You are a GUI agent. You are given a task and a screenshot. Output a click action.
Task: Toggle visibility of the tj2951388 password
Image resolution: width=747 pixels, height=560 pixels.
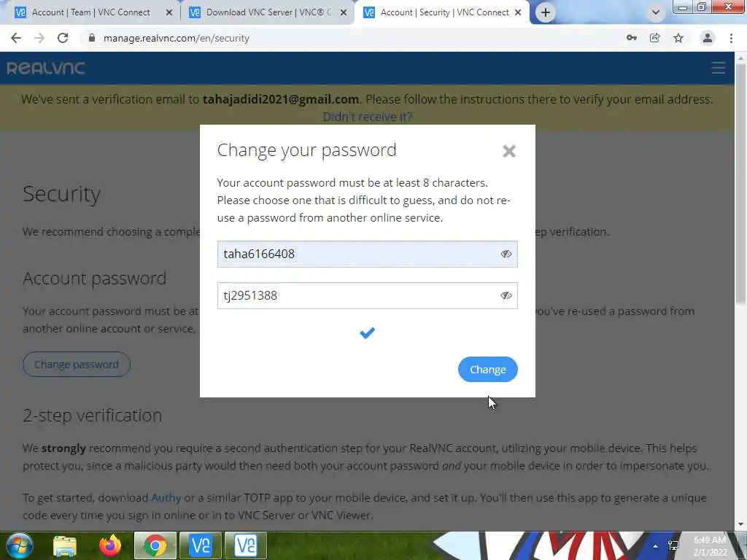[x=506, y=296]
